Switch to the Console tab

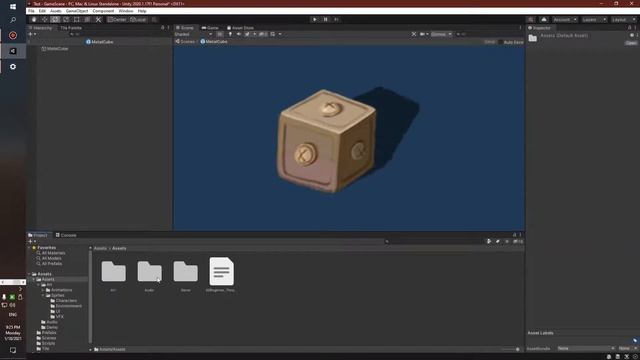click(66, 235)
